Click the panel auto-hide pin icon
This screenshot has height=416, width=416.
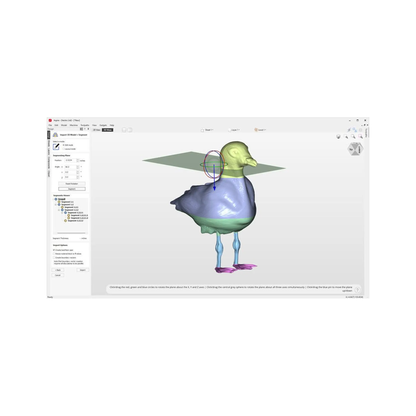click(x=85, y=129)
